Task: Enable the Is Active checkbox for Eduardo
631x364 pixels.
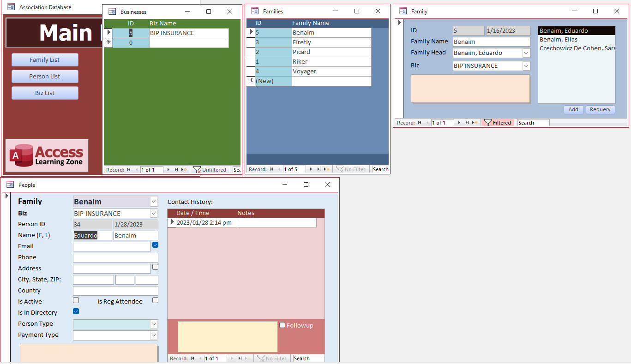Action: point(76,300)
